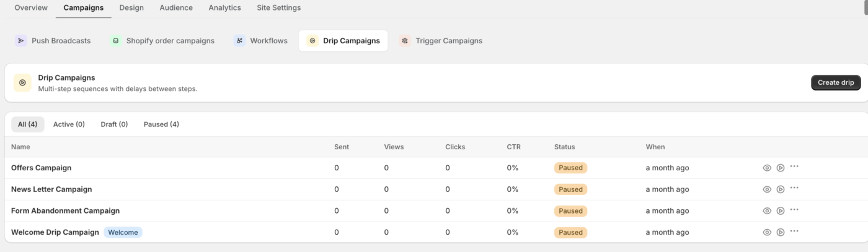This screenshot has width=868, height=252.
Task: View News Letter Campaign via eye icon
Action: [x=767, y=189]
